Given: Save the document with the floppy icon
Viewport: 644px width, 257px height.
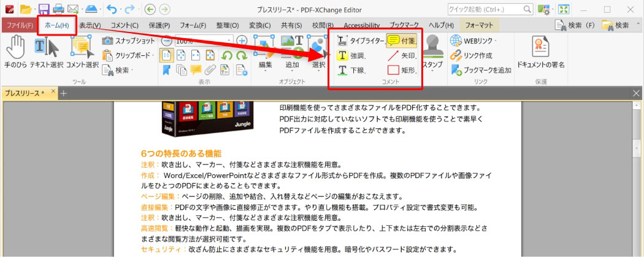Looking at the screenshot, I should pyautogui.click(x=44, y=9).
